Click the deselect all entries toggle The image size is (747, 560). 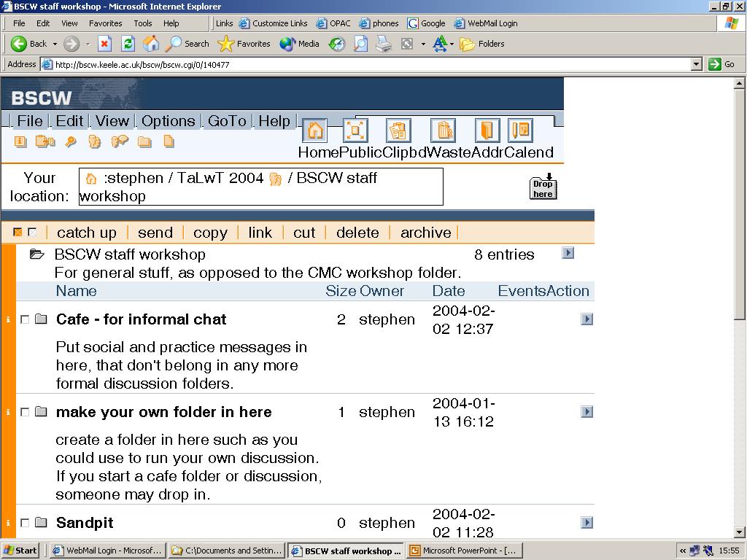coord(32,233)
